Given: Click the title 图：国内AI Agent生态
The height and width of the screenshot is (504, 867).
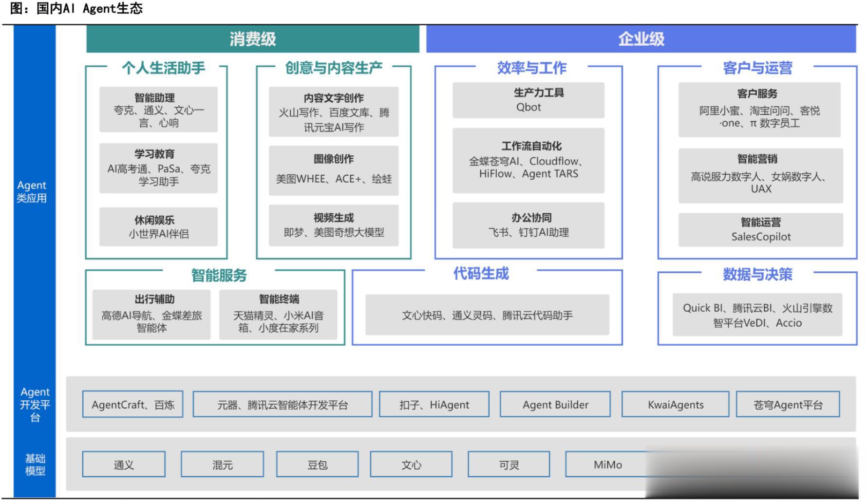Looking at the screenshot, I should pyautogui.click(x=76, y=8).
